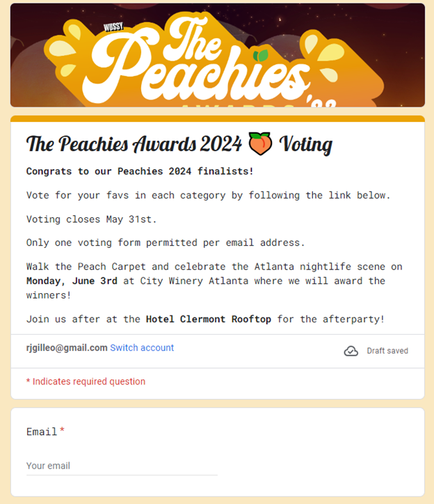The width and height of the screenshot is (434, 504).
Task: Click the Indicates required question notice
Action: (86, 381)
